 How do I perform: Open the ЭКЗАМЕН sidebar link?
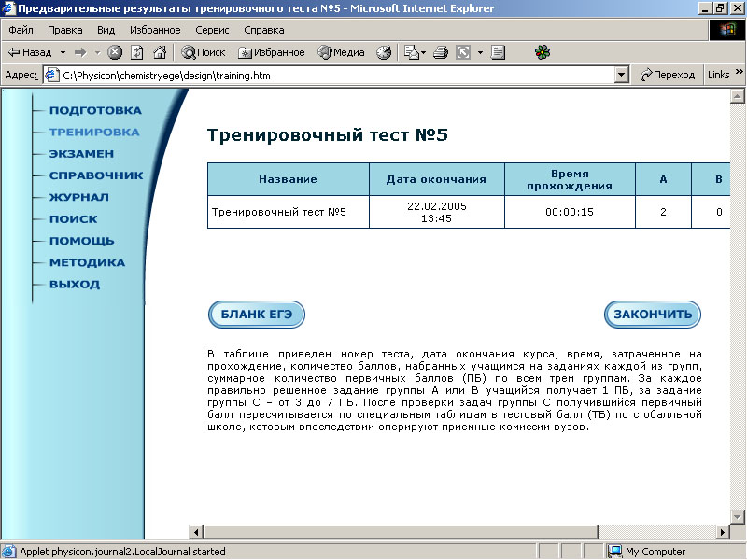point(81,154)
